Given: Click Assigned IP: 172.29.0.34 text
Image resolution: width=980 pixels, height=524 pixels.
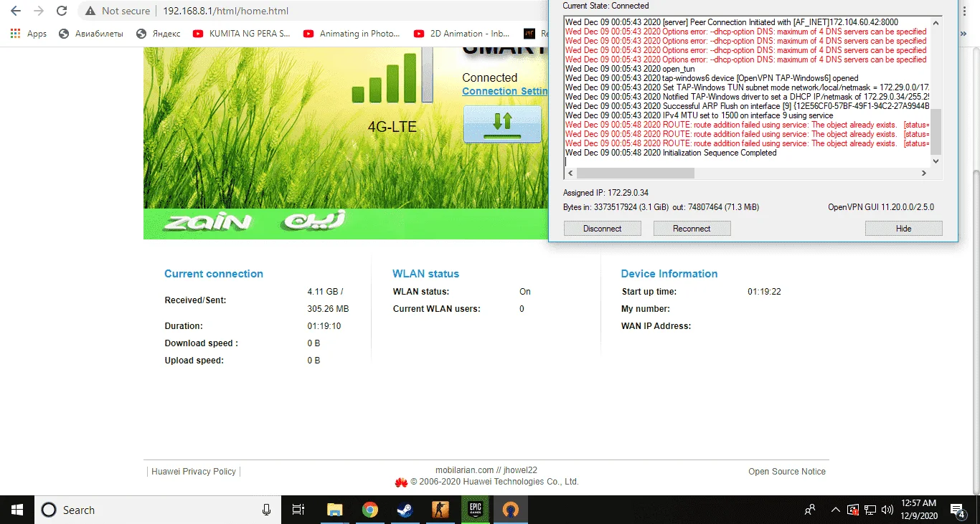Looking at the screenshot, I should coord(606,193).
